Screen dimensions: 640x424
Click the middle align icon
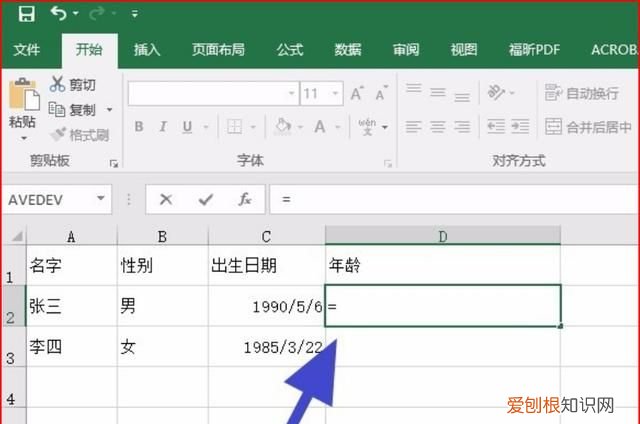pos(438,93)
